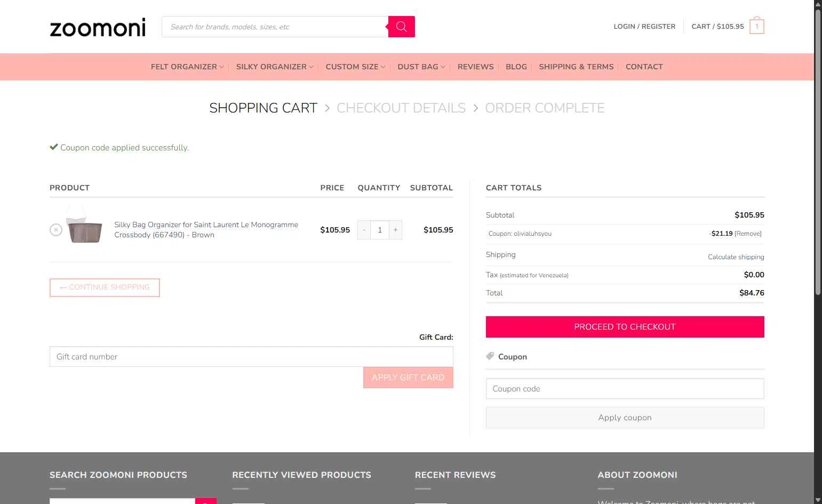Expand the Silky Organizer menu

[x=275, y=67]
